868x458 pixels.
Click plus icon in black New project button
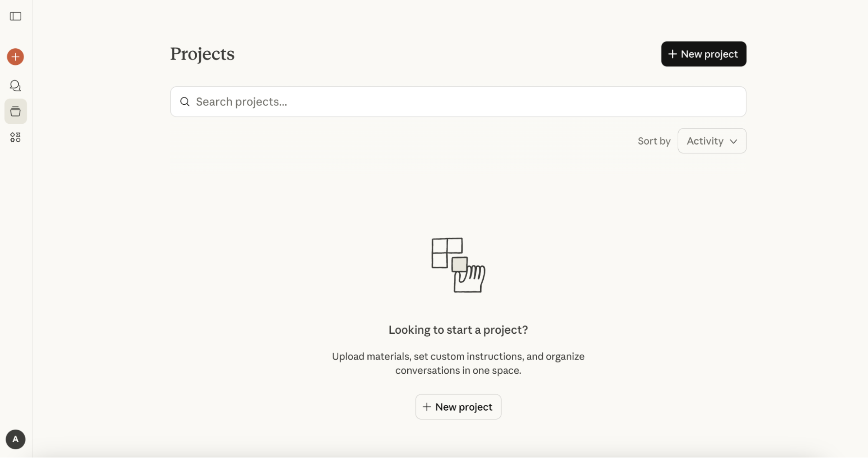[x=673, y=54]
